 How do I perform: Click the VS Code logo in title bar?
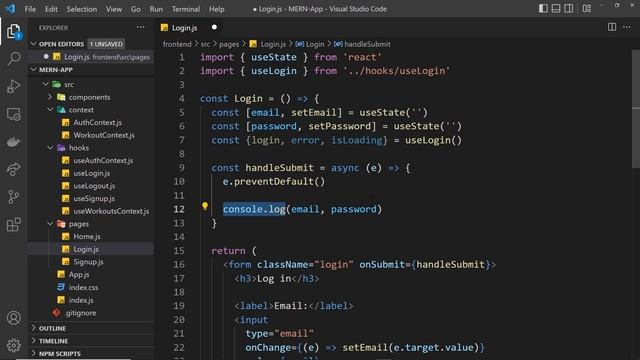(10, 8)
